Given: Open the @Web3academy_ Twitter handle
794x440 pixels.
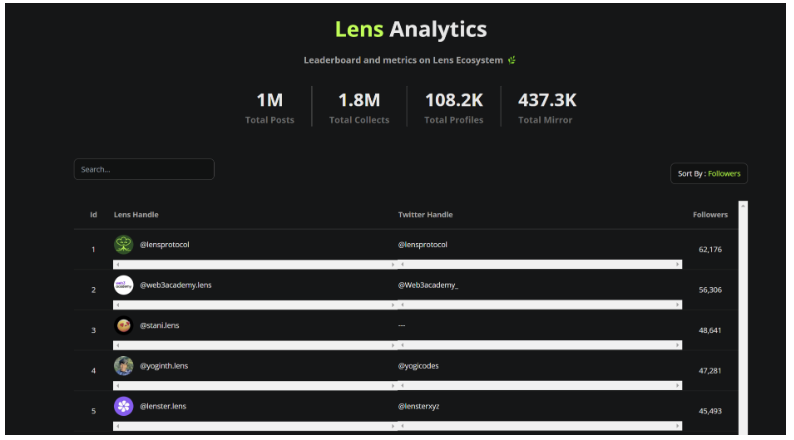Looking at the screenshot, I should pos(428,285).
